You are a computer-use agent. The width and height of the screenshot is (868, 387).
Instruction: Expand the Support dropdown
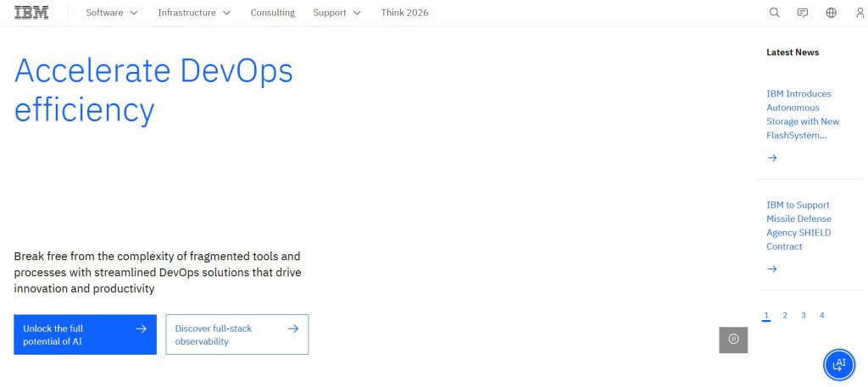point(337,13)
